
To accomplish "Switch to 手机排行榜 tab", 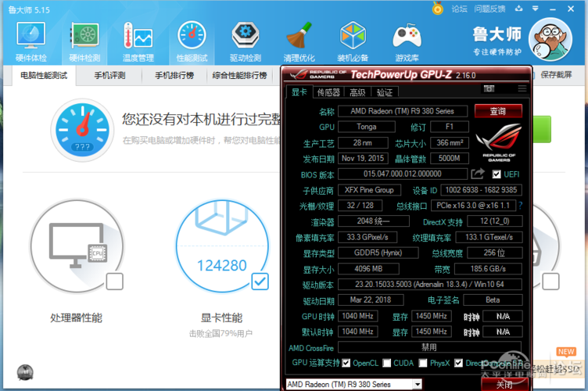I will point(174,76).
